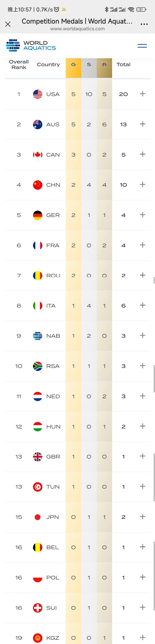Viewport: 155px width, 644px height.
Task: Click the gold G column header
Action: click(73, 64)
